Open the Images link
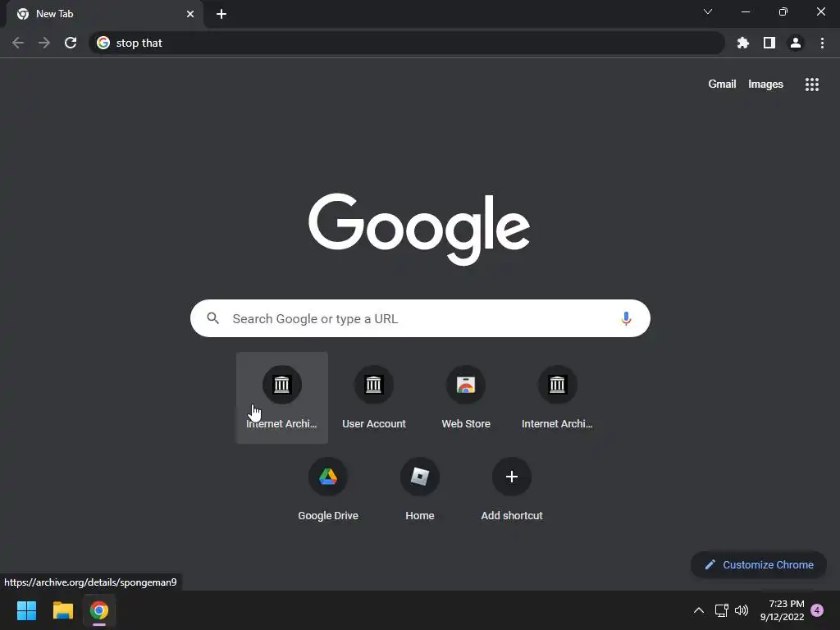 (x=765, y=84)
